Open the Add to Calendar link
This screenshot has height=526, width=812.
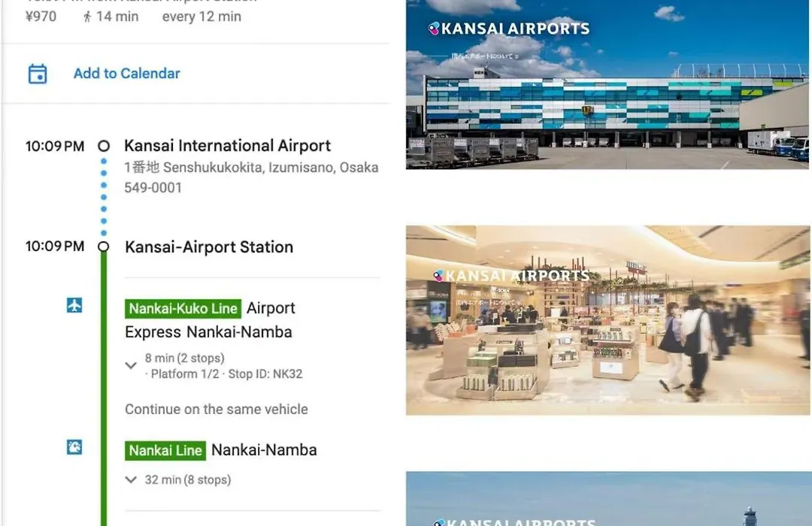point(127,74)
